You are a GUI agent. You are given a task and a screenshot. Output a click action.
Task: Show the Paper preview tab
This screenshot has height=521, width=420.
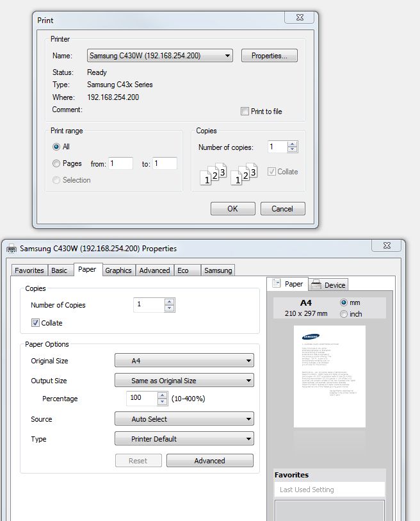point(287,284)
